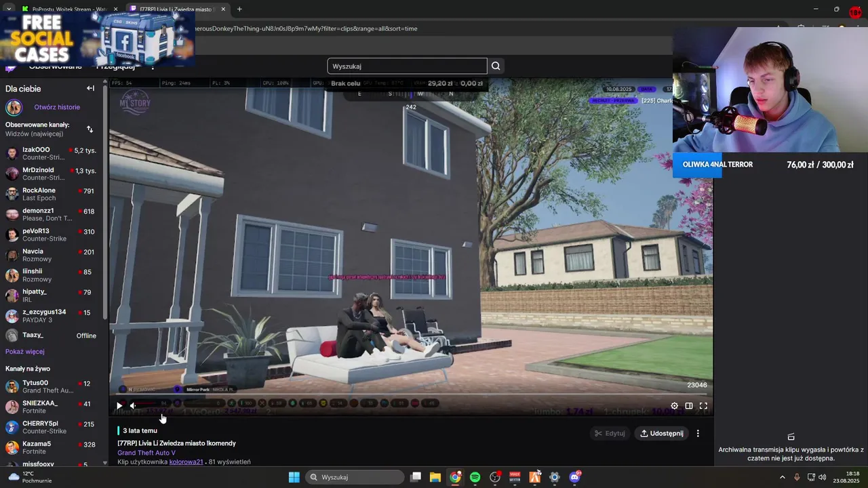Open z_ezcygus134 channel
Screen dimensions: 868x488
point(52,316)
